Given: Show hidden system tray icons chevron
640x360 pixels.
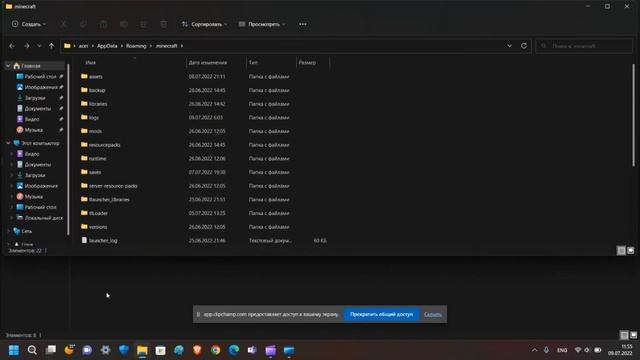Looking at the screenshot, I should pos(534,350).
